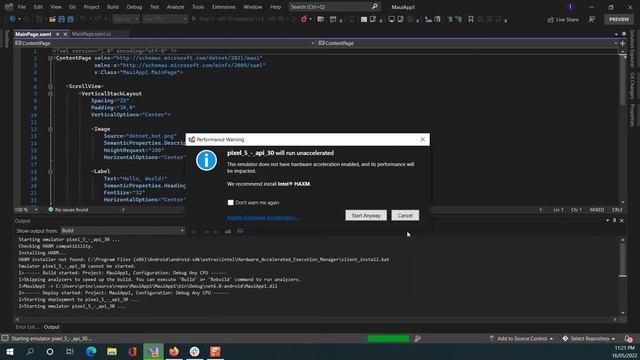This screenshot has width=640, height=360.
Task: Click the Navigate Backward toolbar icon
Action: tap(12, 19)
